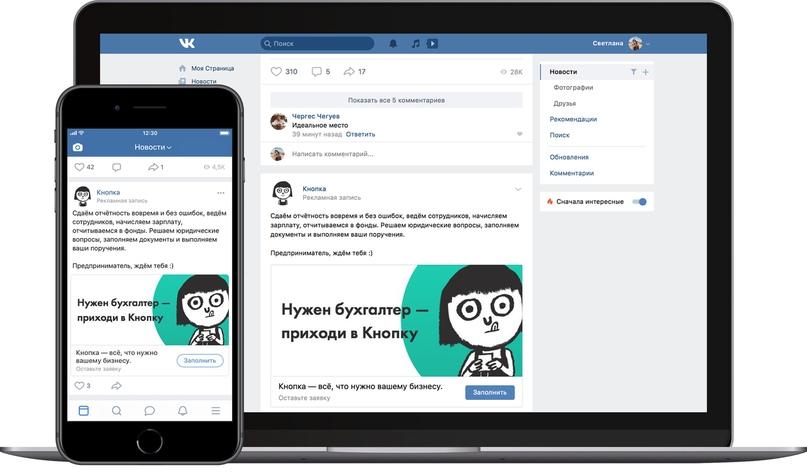
Task: Expand the chevron on laptop Кнопка ad post
Action: (x=518, y=189)
